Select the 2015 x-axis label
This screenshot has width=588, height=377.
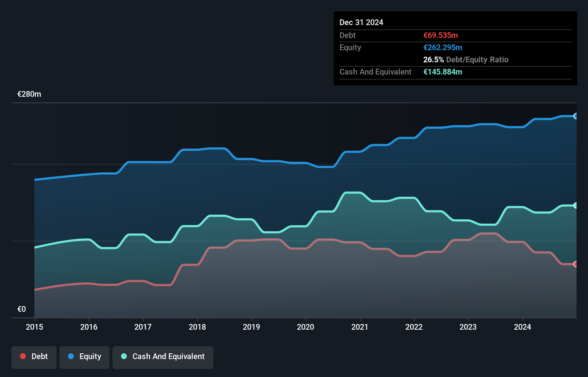pyautogui.click(x=34, y=327)
